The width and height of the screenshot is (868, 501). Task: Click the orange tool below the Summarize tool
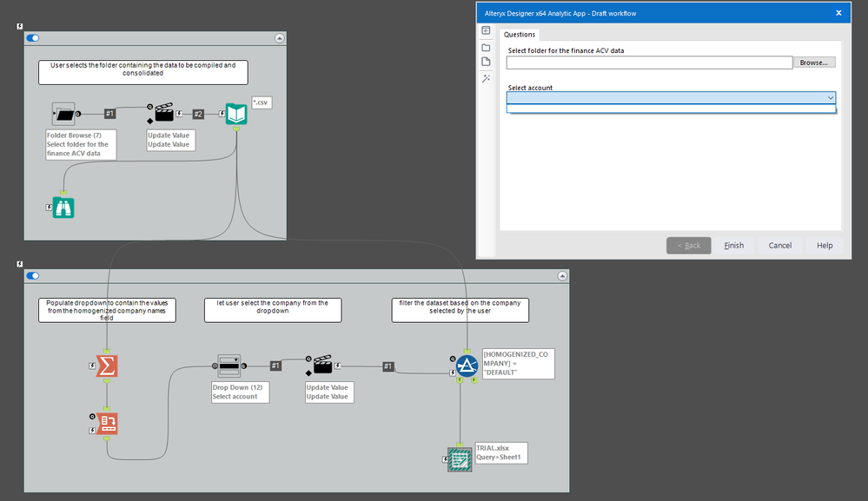(107, 424)
